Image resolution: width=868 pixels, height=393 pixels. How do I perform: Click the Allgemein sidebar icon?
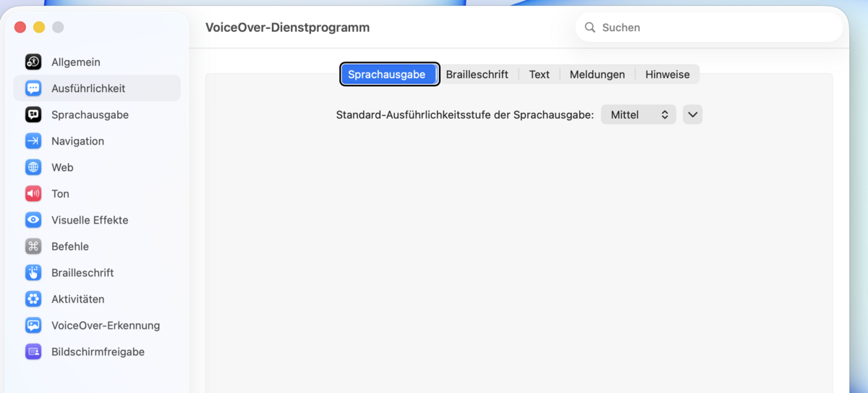coord(33,62)
